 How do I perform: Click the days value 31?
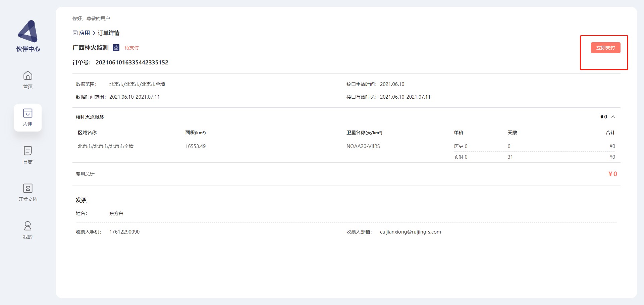pyautogui.click(x=510, y=157)
